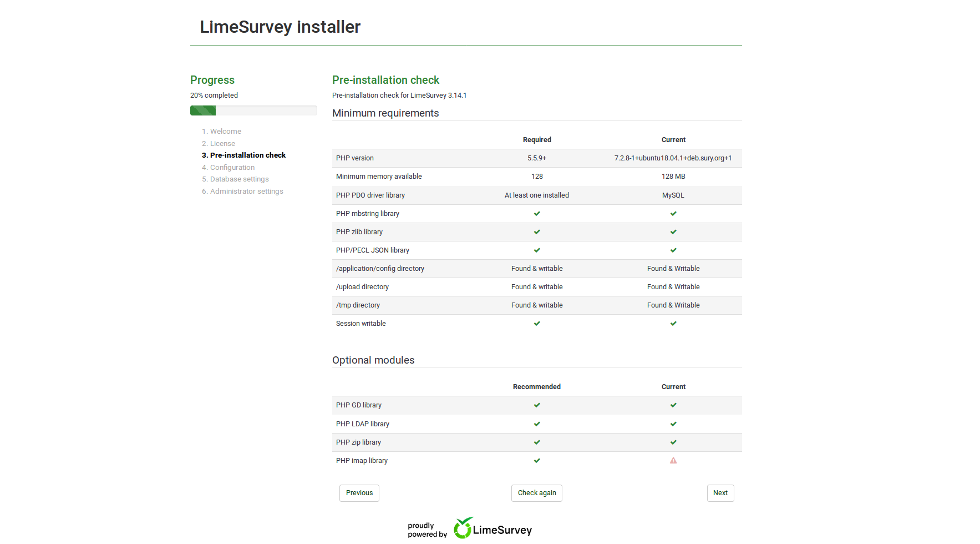Click the Minimum memory available label
Screen dimensions: 980x544
[x=379, y=177]
